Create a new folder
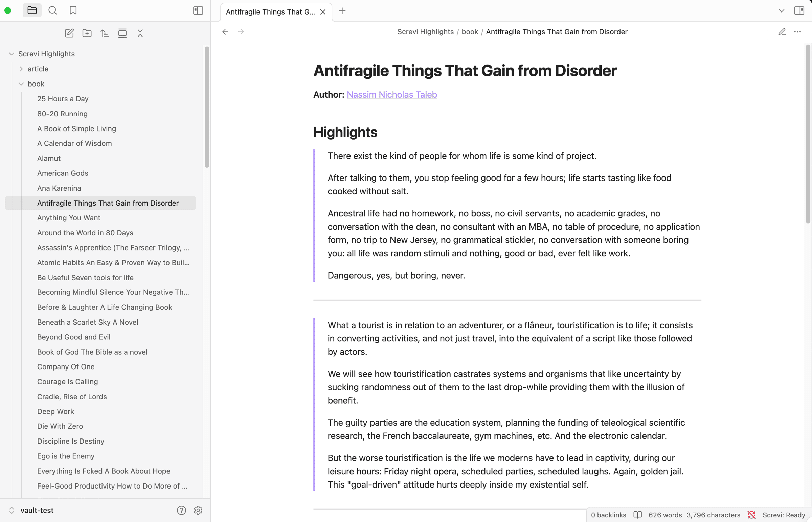 tap(87, 33)
